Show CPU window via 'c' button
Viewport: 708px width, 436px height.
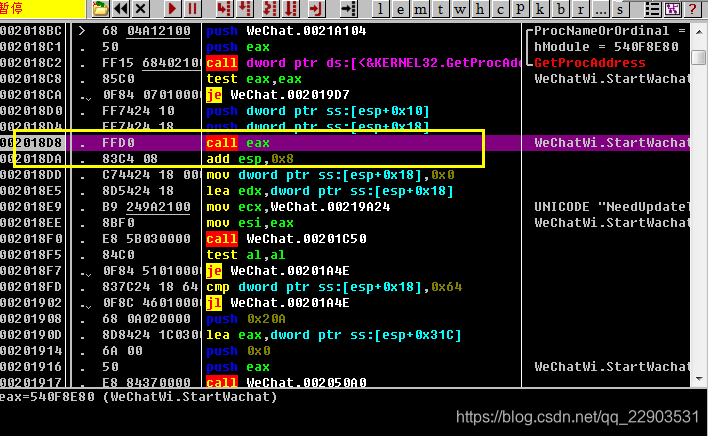coord(500,9)
